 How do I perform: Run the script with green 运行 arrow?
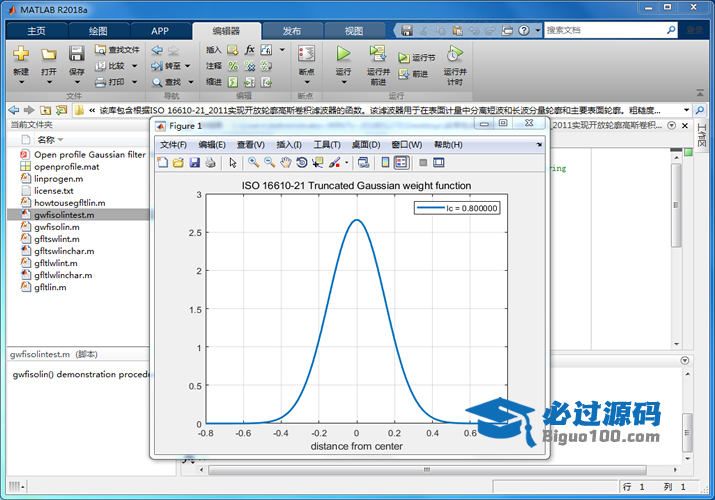343,54
